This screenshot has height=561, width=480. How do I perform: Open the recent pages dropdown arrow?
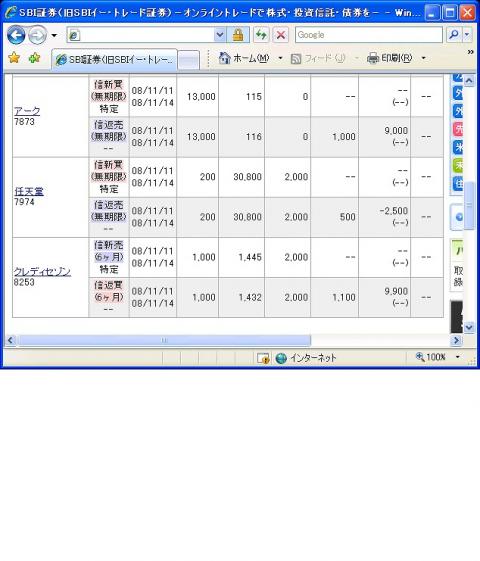pyautogui.click(x=54, y=35)
